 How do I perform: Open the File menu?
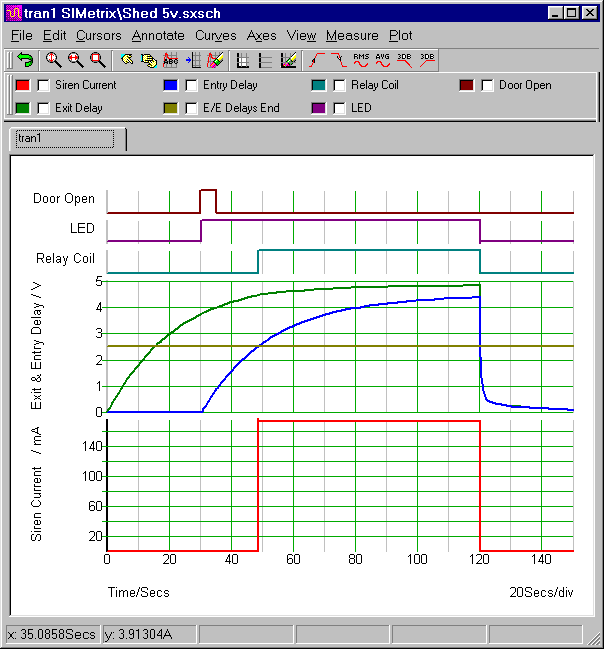click(22, 36)
